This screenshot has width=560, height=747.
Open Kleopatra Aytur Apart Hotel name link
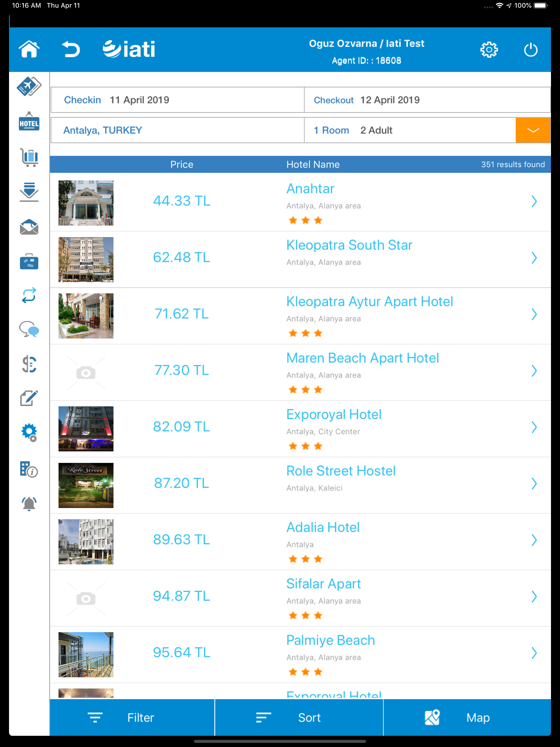369,302
